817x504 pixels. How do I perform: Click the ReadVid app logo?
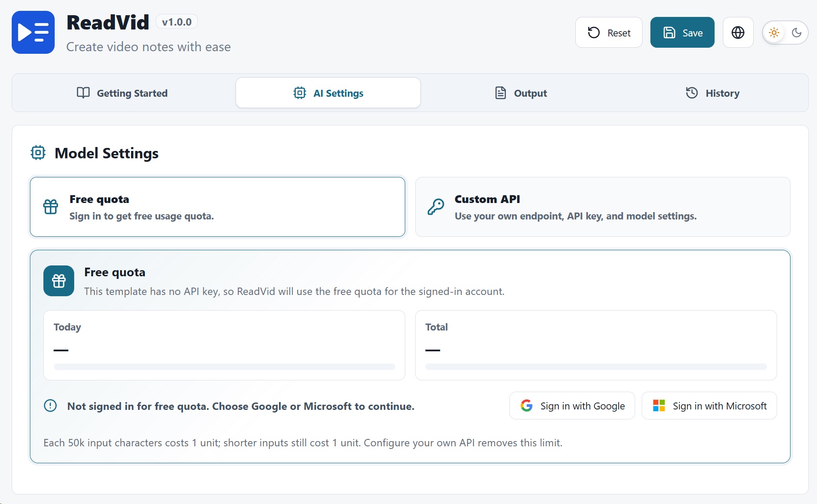(33, 33)
